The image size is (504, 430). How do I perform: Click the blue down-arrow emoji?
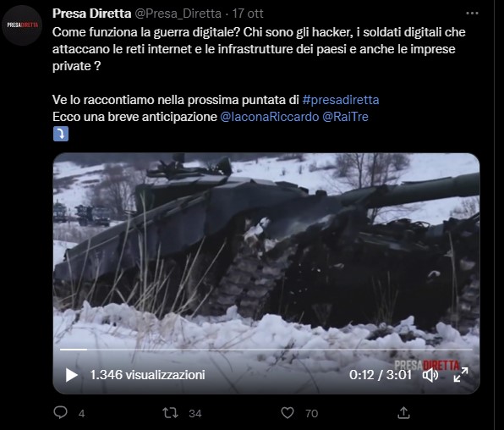(61, 134)
